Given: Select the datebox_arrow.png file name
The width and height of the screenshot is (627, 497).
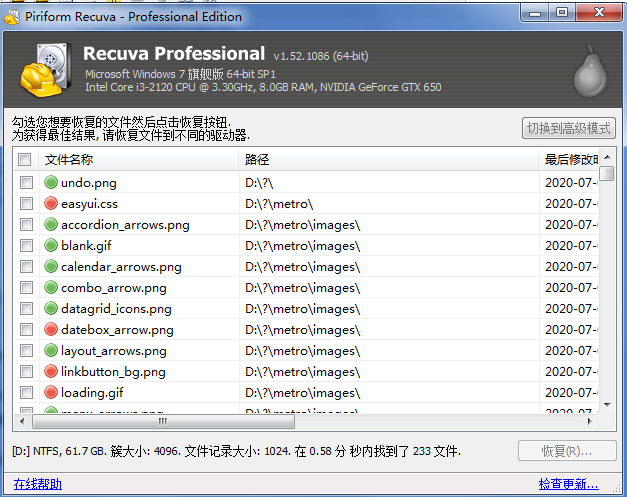Looking at the screenshot, I should click(117, 330).
